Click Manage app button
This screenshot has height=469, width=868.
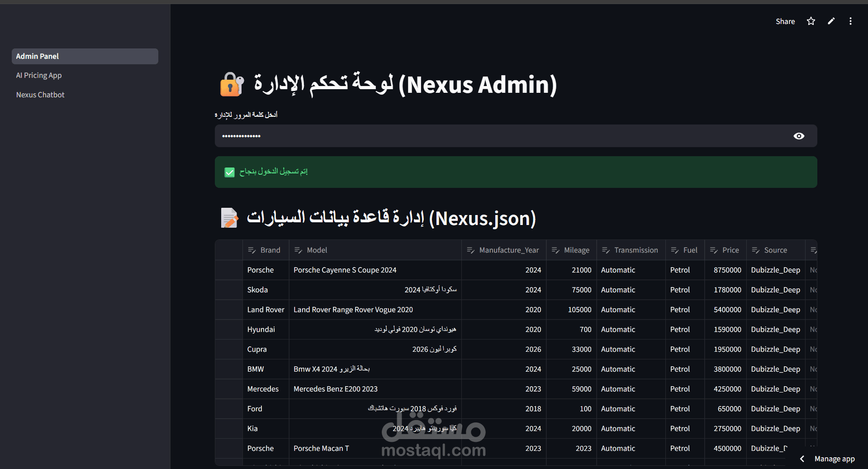point(834,459)
